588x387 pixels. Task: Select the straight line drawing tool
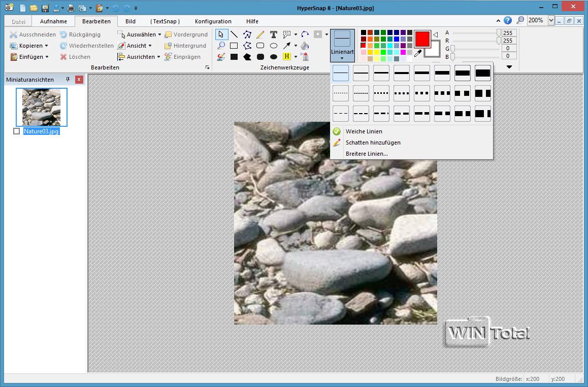click(234, 34)
